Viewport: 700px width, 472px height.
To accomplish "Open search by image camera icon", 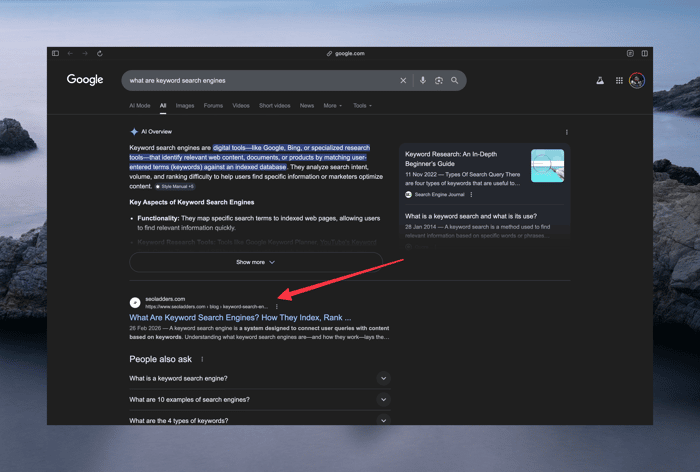I will tap(439, 80).
